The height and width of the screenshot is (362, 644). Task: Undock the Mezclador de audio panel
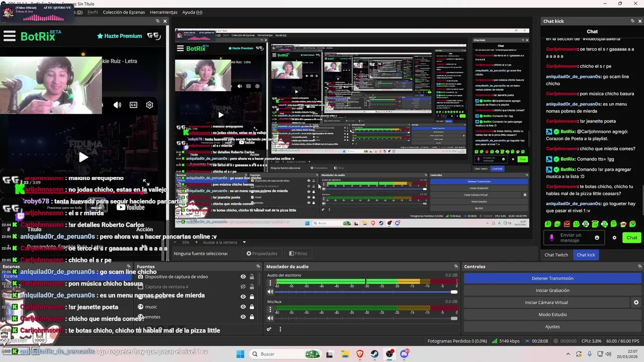pos(456,266)
